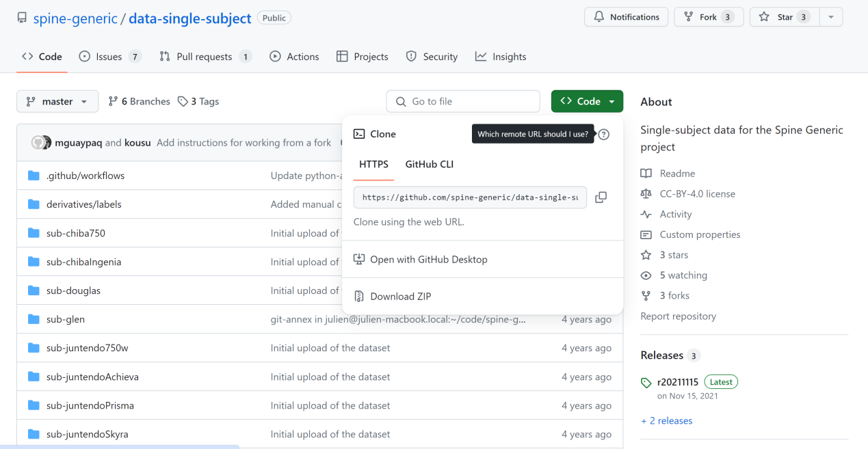868x449 pixels.
Task: Click the help question mark icon
Action: pos(603,135)
